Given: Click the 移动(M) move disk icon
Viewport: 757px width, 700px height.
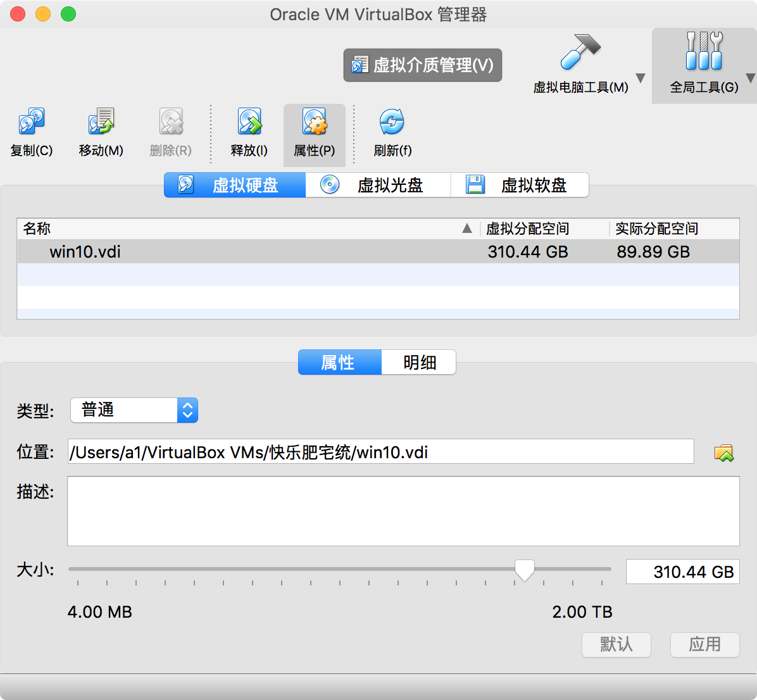Looking at the screenshot, I should 101,122.
